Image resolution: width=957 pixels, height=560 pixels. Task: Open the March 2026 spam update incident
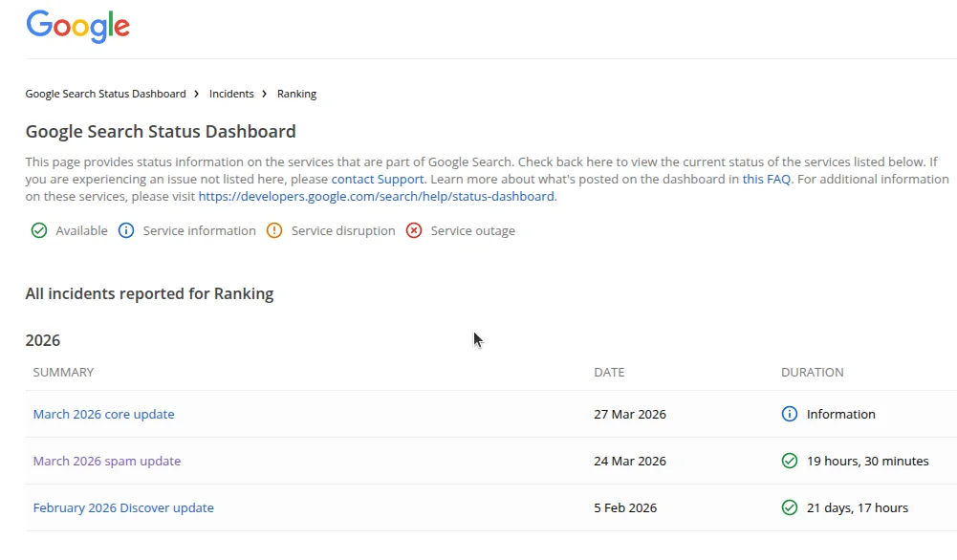[106, 461]
